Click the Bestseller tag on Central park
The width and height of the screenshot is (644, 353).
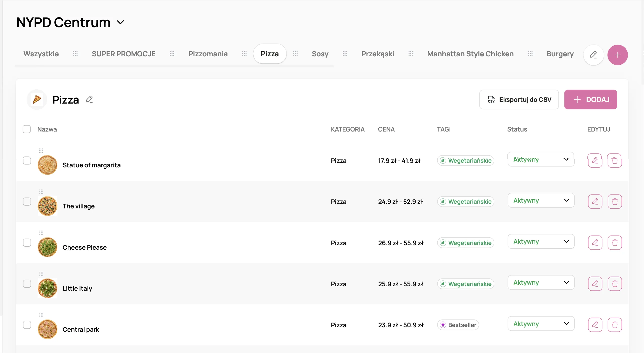coord(458,325)
